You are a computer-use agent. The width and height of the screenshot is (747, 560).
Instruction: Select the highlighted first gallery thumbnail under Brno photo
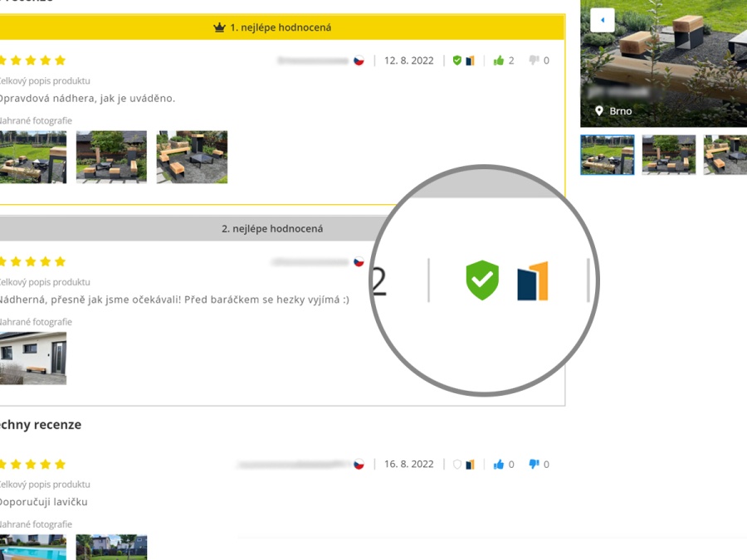coord(608,155)
